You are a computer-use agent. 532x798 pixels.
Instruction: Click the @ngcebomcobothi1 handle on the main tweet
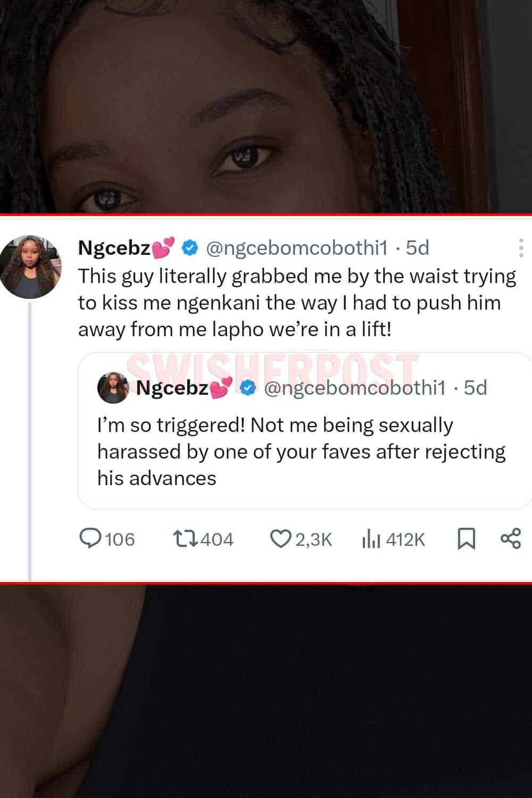pos(296,248)
